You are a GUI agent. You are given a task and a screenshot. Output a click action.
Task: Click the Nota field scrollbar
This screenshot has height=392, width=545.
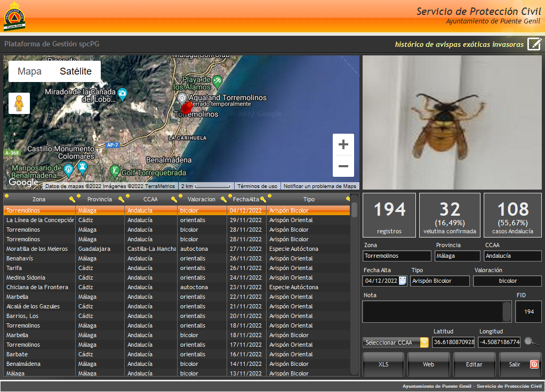click(x=507, y=312)
